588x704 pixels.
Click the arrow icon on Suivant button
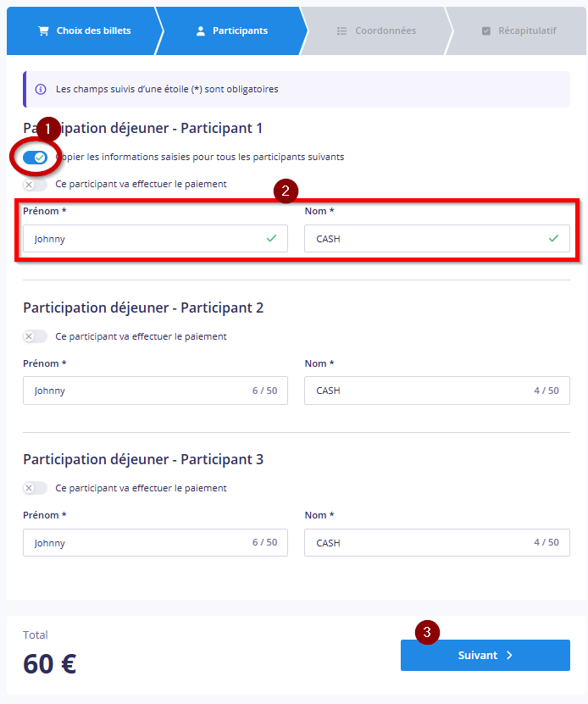[509, 656]
